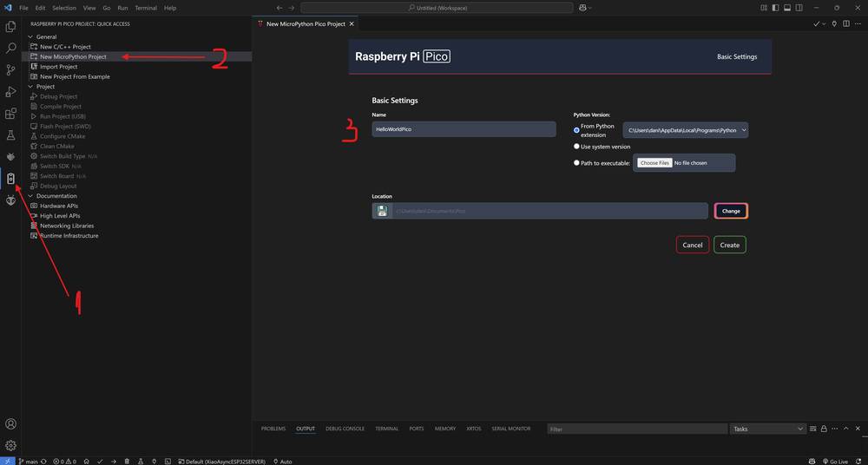Viewport: 868px width, 465px height.
Task: Click the output lock scroll icon
Action: [824, 429]
